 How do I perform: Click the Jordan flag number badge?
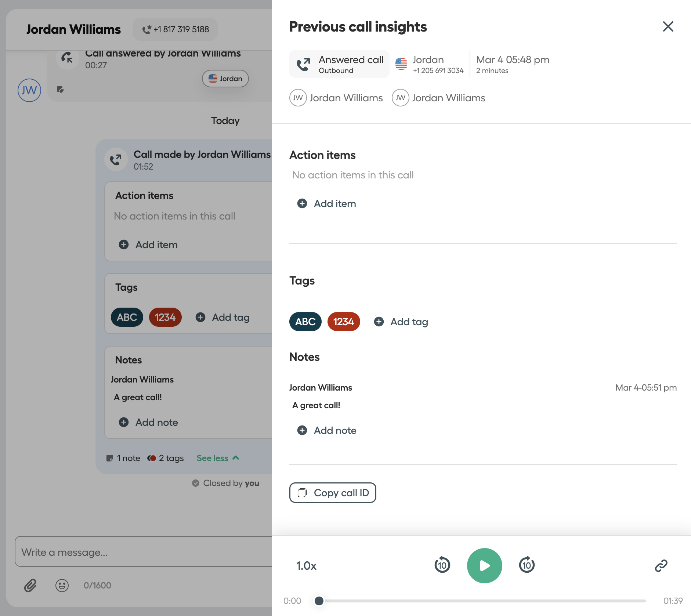pyautogui.click(x=225, y=79)
